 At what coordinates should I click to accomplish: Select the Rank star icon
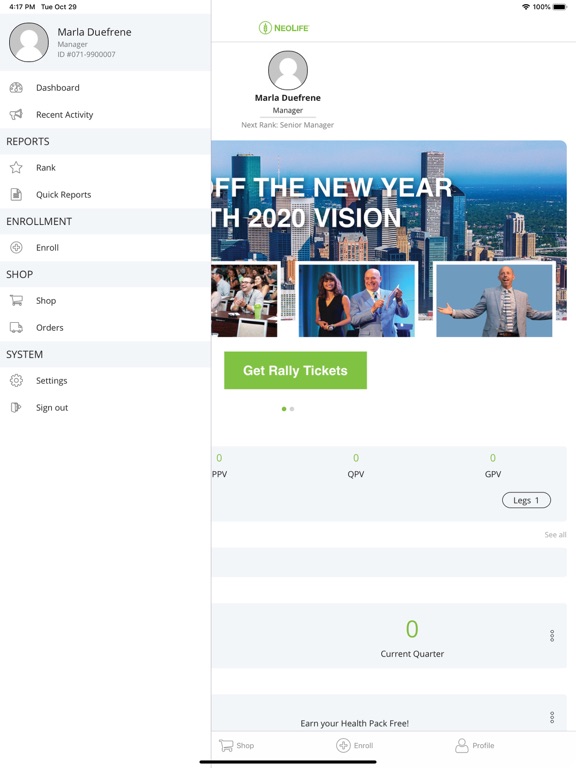tap(16, 168)
